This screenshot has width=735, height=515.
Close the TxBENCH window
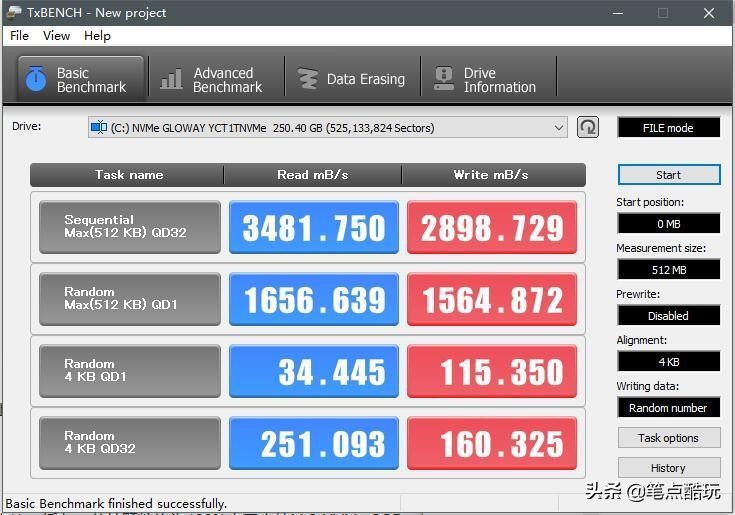(709, 13)
